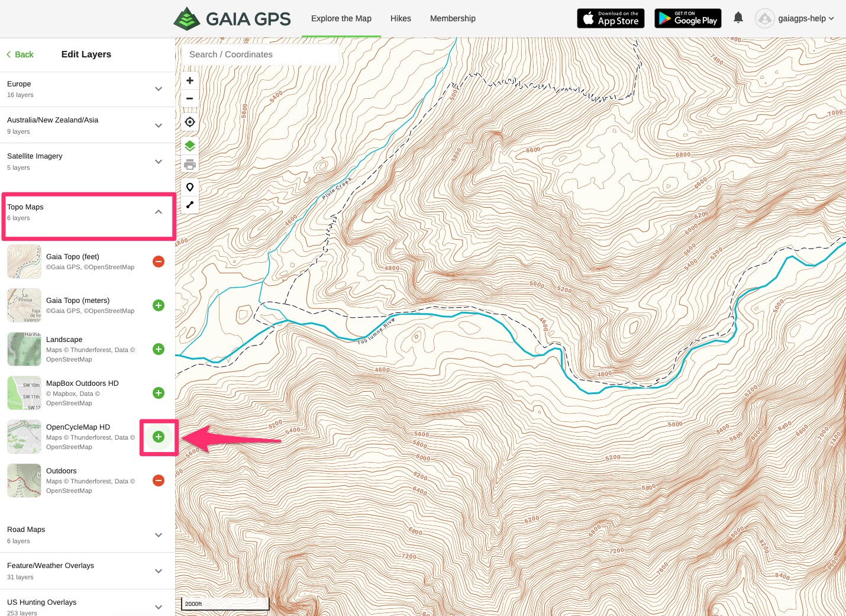Screen dimensions: 846x616
Task: Focus the Search / Coordinates field
Action: (x=260, y=54)
